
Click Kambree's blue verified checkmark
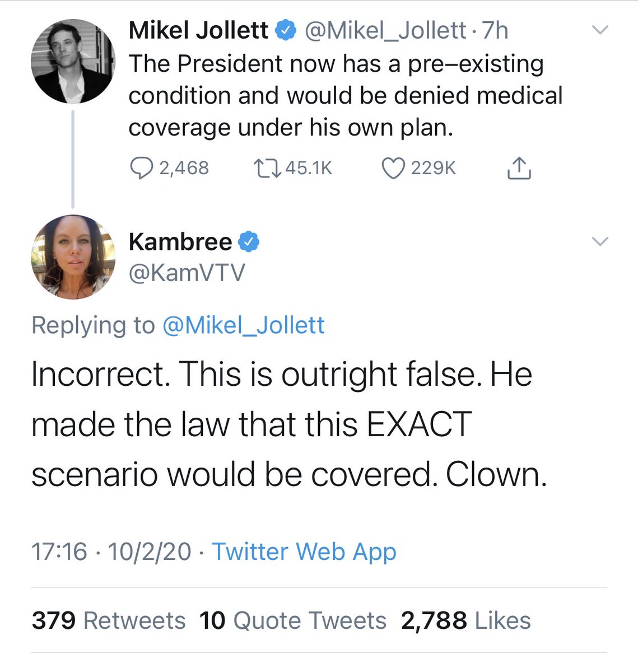point(249,242)
